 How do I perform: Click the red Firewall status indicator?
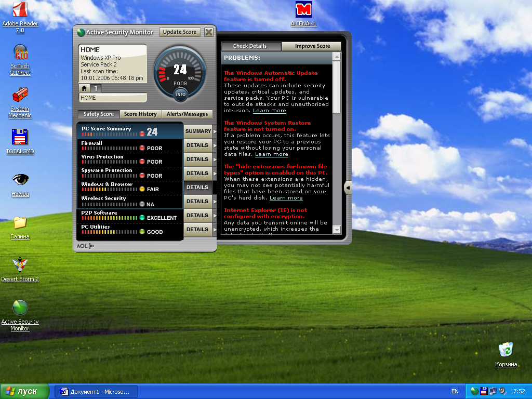point(142,148)
